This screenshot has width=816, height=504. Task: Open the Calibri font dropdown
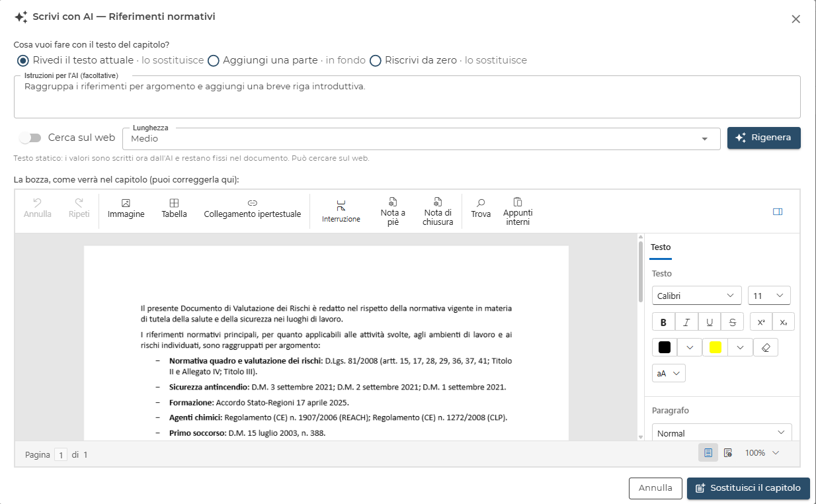[x=697, y=296]
